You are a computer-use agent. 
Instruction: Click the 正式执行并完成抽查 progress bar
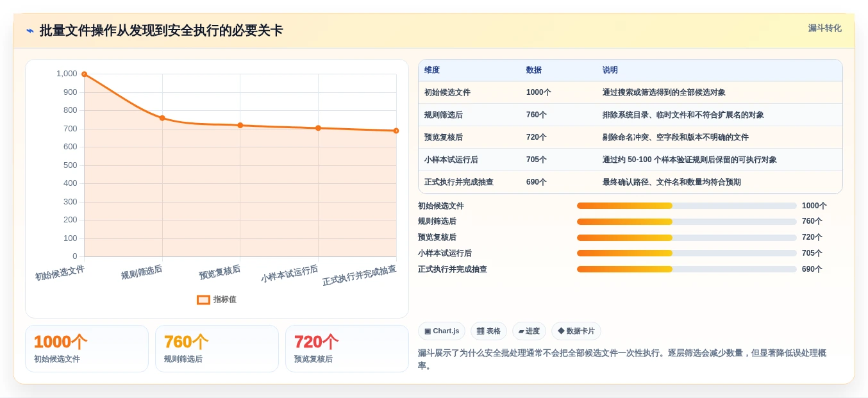coord(687,269)
